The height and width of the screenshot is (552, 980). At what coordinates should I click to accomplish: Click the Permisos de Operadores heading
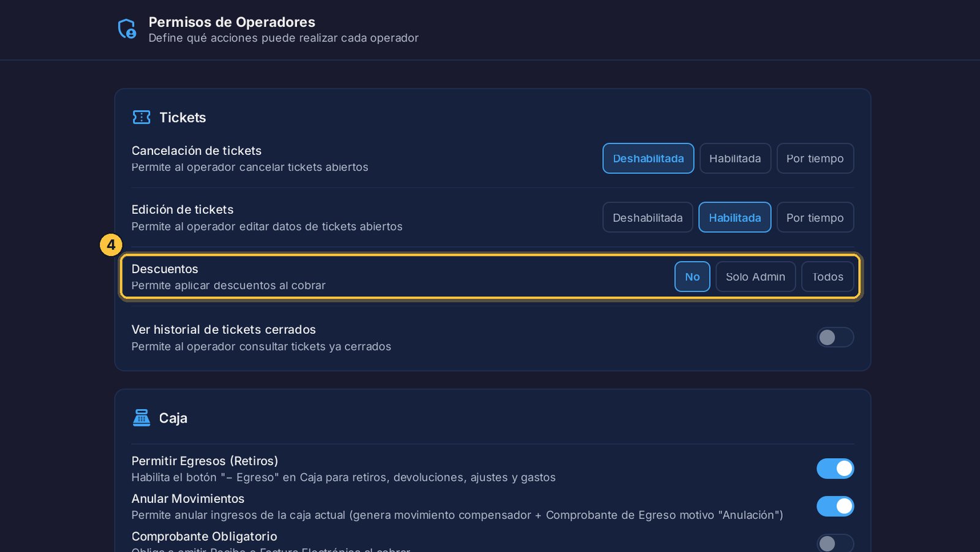tap(232, 22)
